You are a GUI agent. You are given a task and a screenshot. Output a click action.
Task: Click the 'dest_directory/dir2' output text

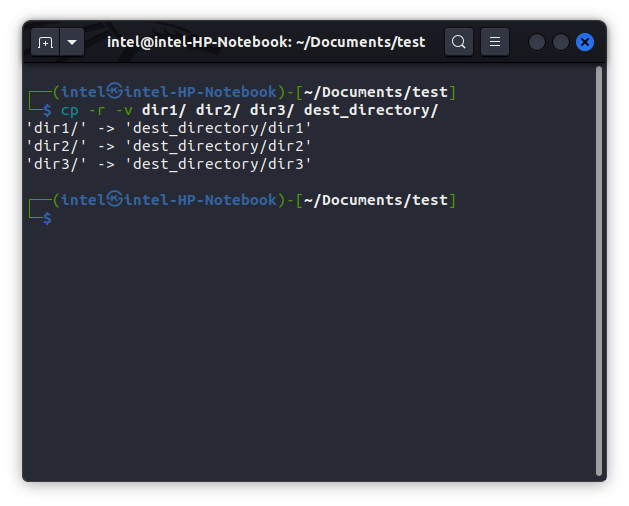[219, 146]
